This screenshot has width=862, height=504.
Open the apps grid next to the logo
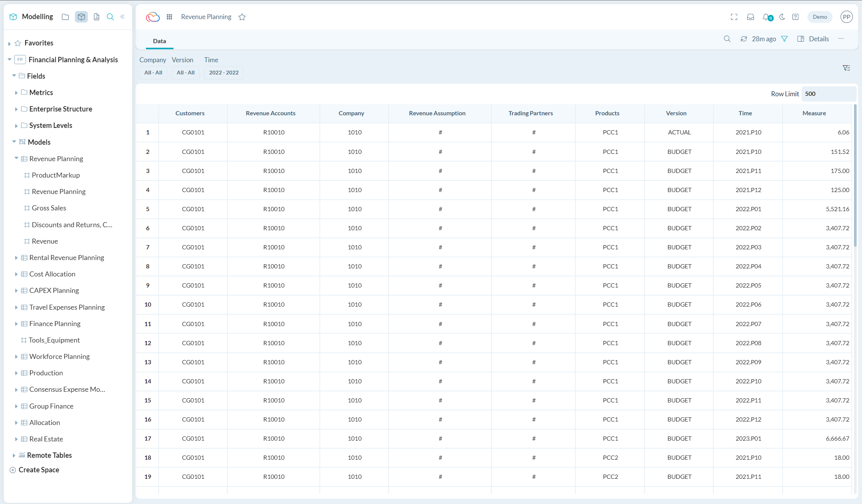[169, 17]
